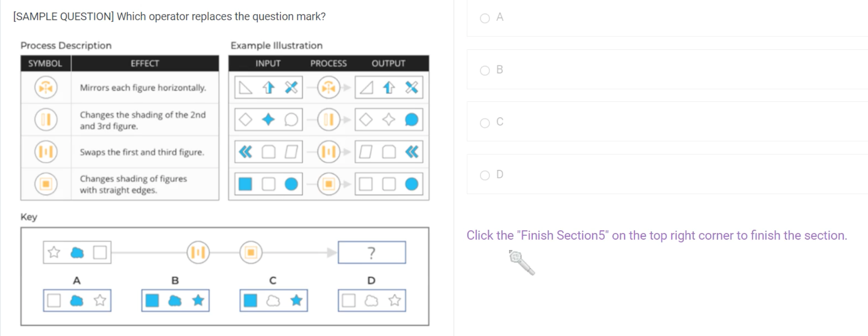Click square operator in Key sequence
Screen dimensions: 868x336
pyautogui.click(x=251, y=252)
